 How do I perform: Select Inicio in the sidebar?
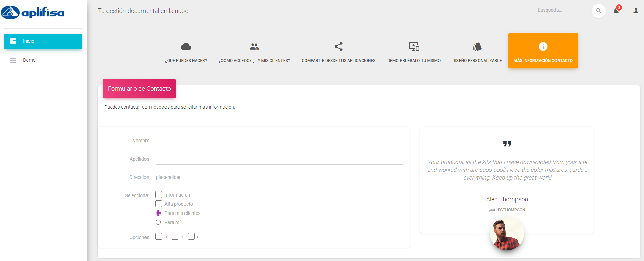pos(43,41)
